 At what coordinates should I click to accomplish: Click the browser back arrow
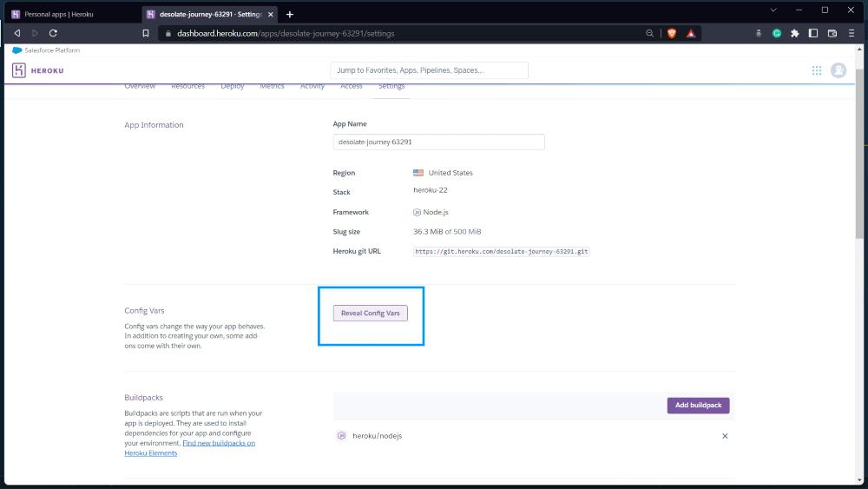coord(17,33)
